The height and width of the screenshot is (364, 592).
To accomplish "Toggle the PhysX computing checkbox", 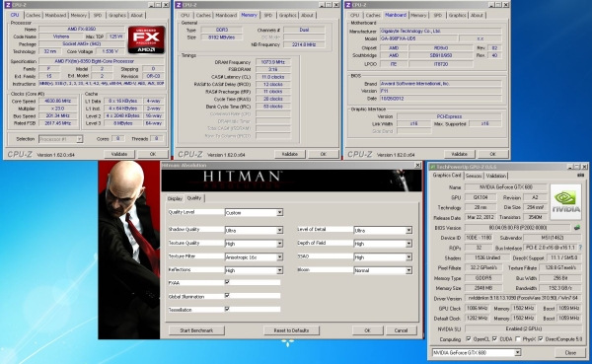I will [x=518, y=339].
